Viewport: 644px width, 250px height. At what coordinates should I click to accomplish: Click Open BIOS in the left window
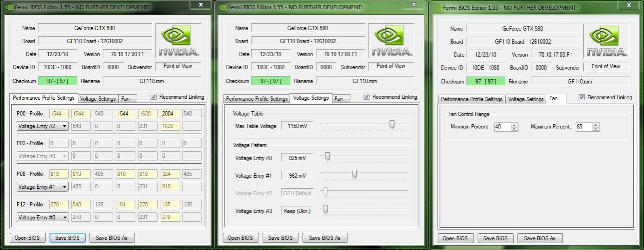pos(27,238)
